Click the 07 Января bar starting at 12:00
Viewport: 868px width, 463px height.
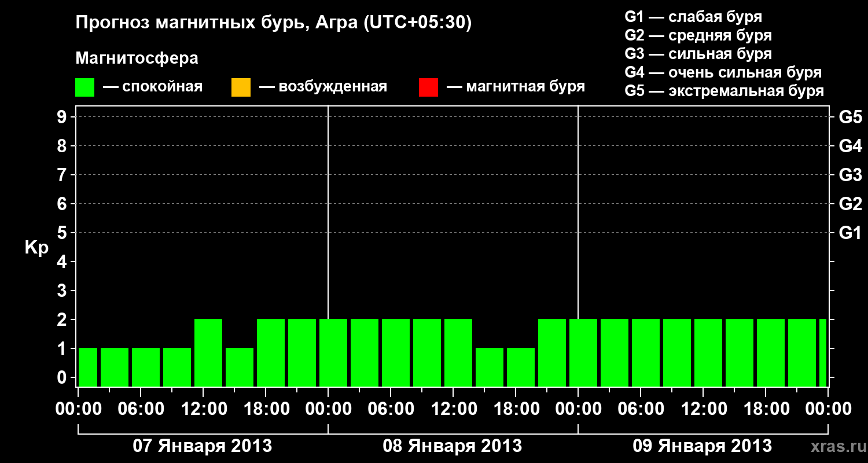[208, 352]
